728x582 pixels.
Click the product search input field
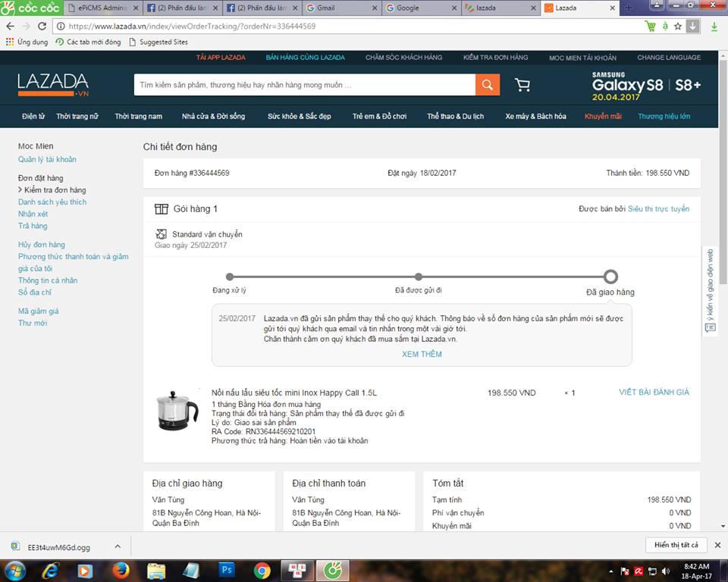coord(304,85)
